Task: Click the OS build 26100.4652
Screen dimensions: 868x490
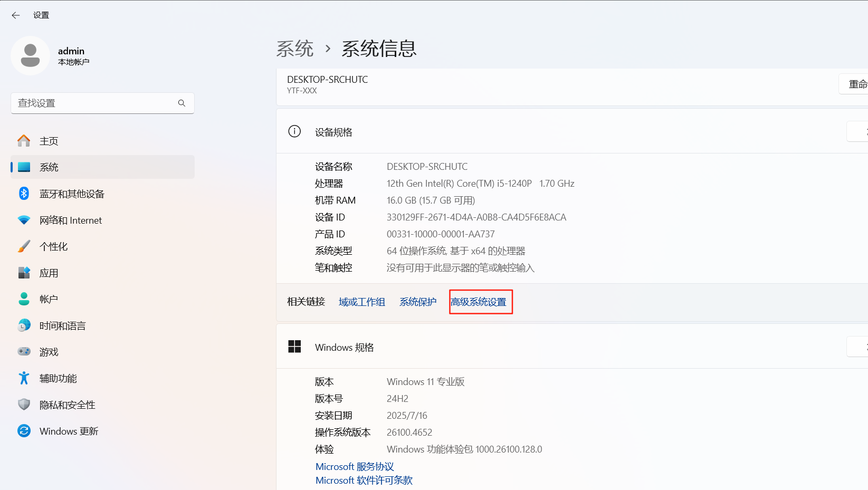Action: point(409,433)
